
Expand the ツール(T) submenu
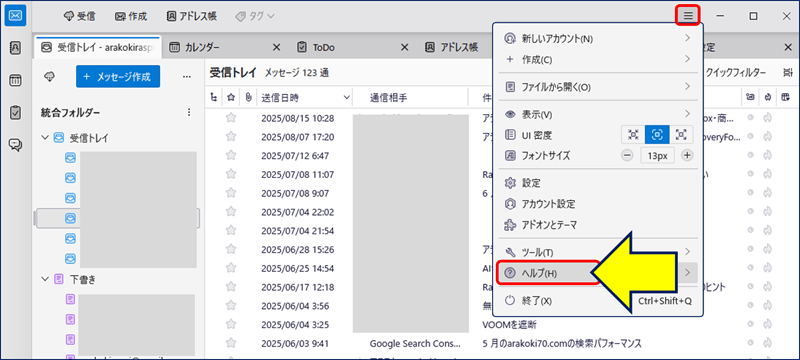(597, 252)
